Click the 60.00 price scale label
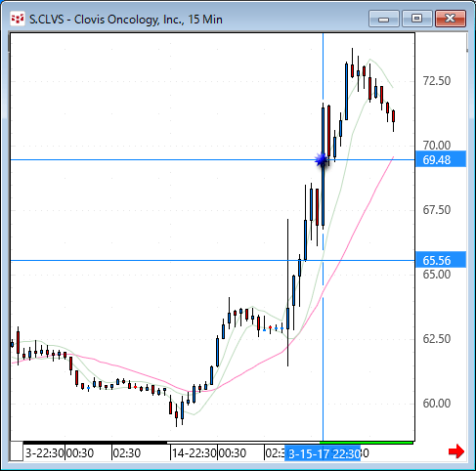 [x=437, y=404]
